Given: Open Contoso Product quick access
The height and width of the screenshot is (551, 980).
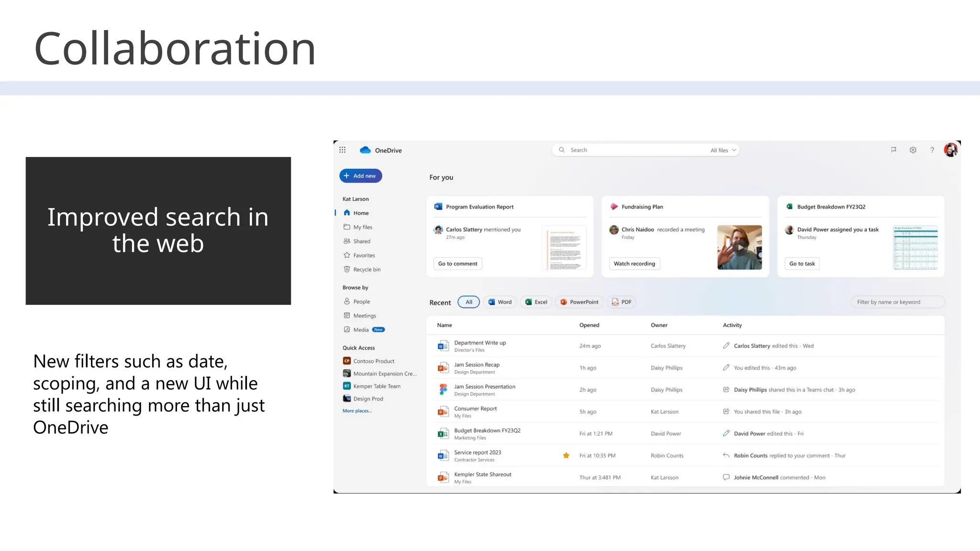Looking at the screenshot, I should click(368, 361).
